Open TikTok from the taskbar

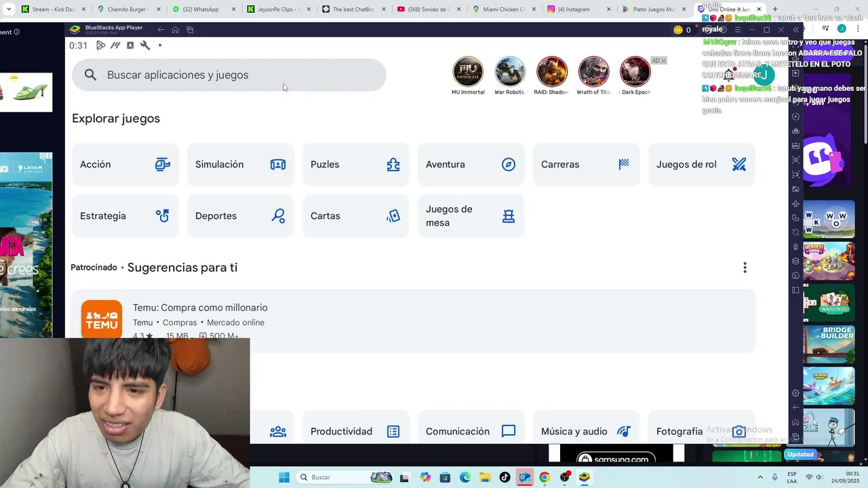click(505, 477)
